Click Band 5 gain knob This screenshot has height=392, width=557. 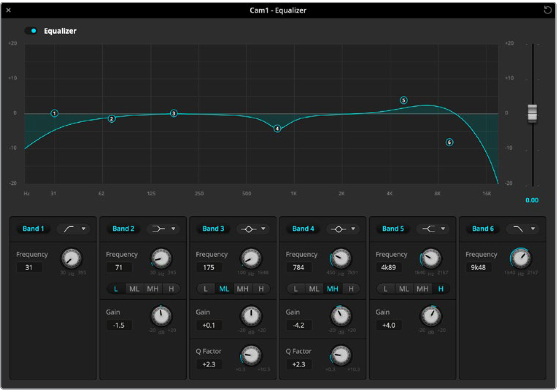[431, 316]
